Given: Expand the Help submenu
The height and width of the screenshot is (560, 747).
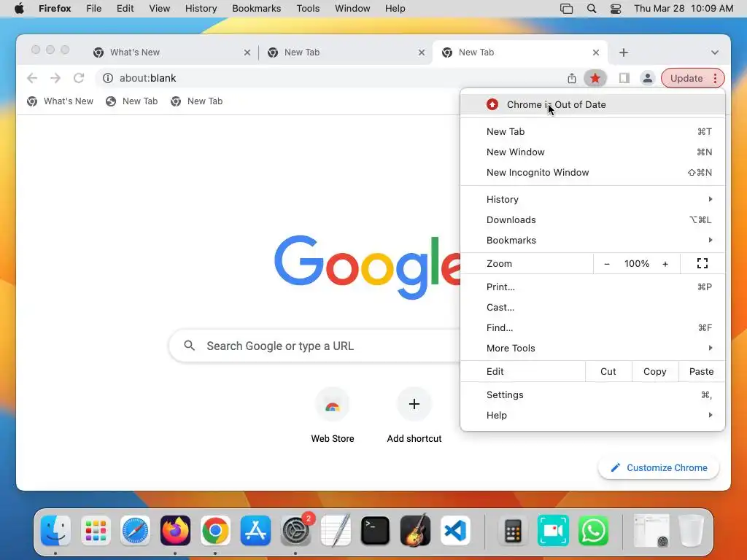Looking at the screenshot, I should pyautogui.click(x=592, y=415).
